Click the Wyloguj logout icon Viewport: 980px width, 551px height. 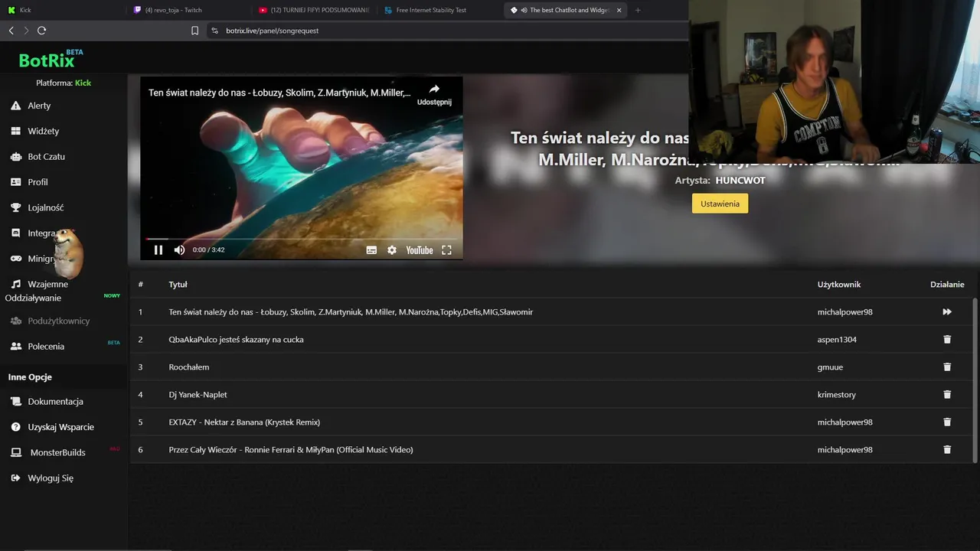pyautogui.click(x=15, y=478)
